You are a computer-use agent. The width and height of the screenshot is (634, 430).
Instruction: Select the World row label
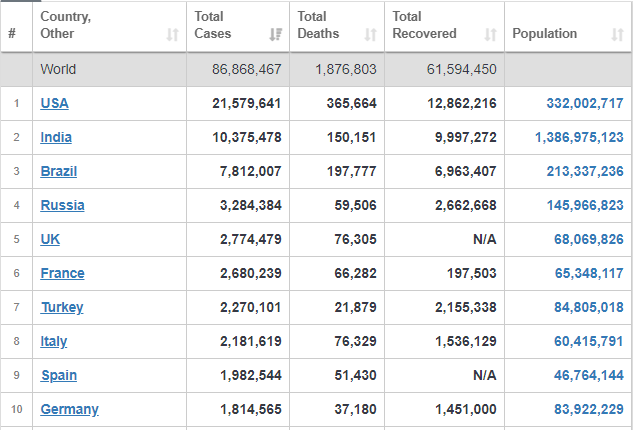point(58,69)
